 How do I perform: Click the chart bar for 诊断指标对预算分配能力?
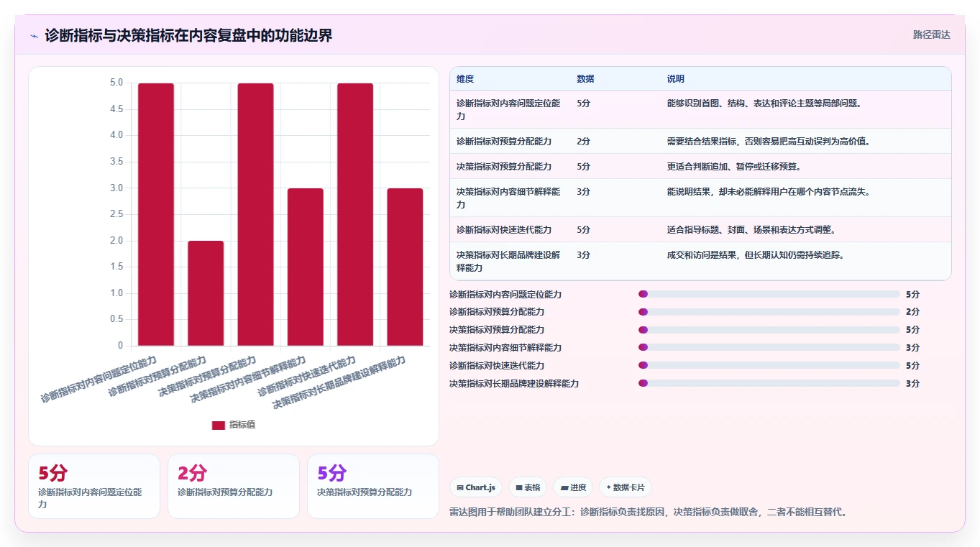click(x=206, y=293)
